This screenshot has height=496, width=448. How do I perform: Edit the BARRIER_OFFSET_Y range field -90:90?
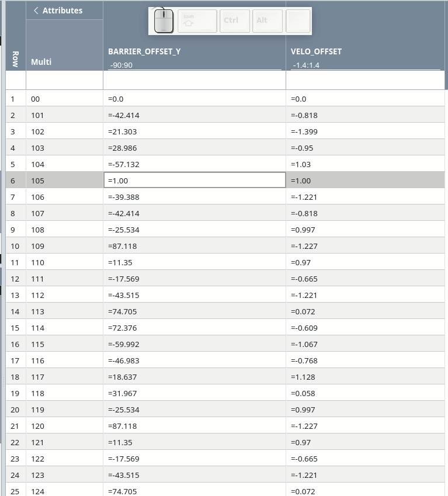click(195, 65)
